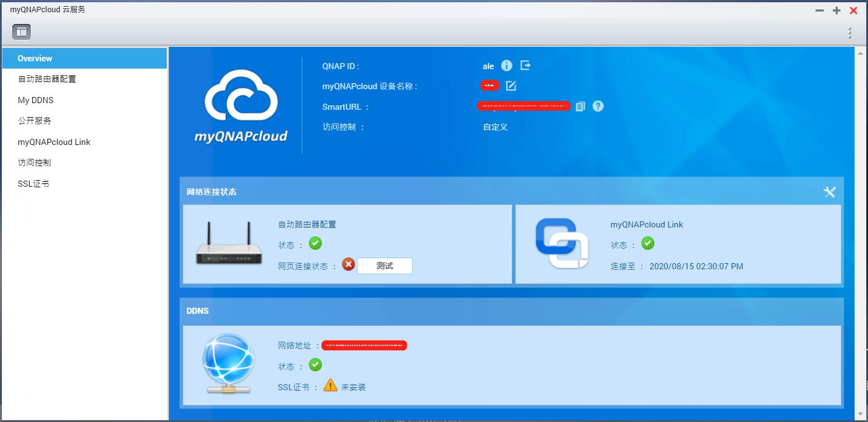The image size is (868, 422).
Task: Click the red error icon for 网页连接状态
Action: (x=348, y=265)
